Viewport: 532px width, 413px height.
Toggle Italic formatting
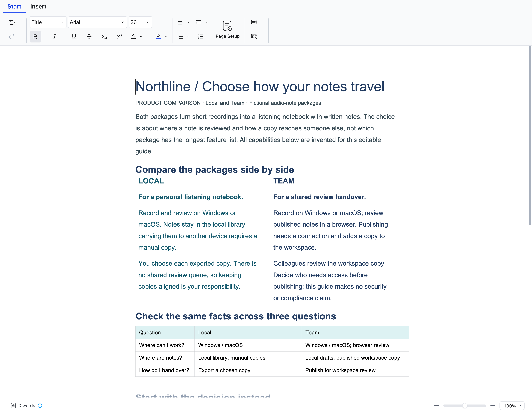click(x=55, y=37)
